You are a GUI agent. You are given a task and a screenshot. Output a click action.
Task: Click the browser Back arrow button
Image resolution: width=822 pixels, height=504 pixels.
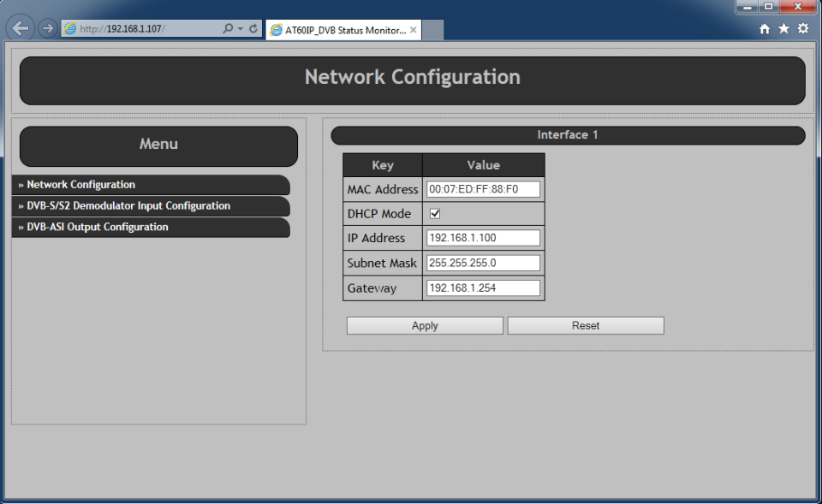[x=21, y=28]
